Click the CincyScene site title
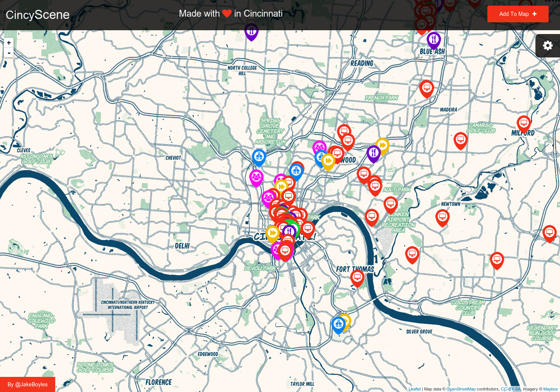The width and height of the screenshot is (560, 392). click(37, 14)
